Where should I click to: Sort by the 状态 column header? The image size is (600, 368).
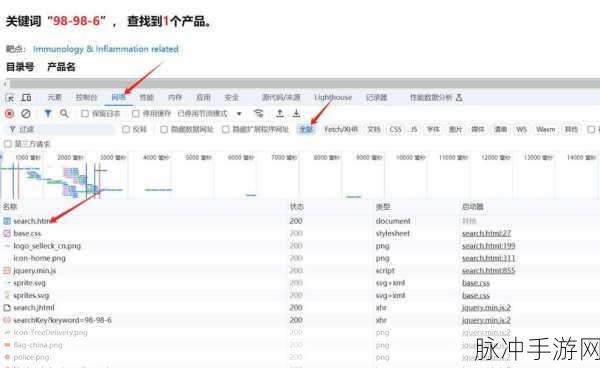[297, 207]
